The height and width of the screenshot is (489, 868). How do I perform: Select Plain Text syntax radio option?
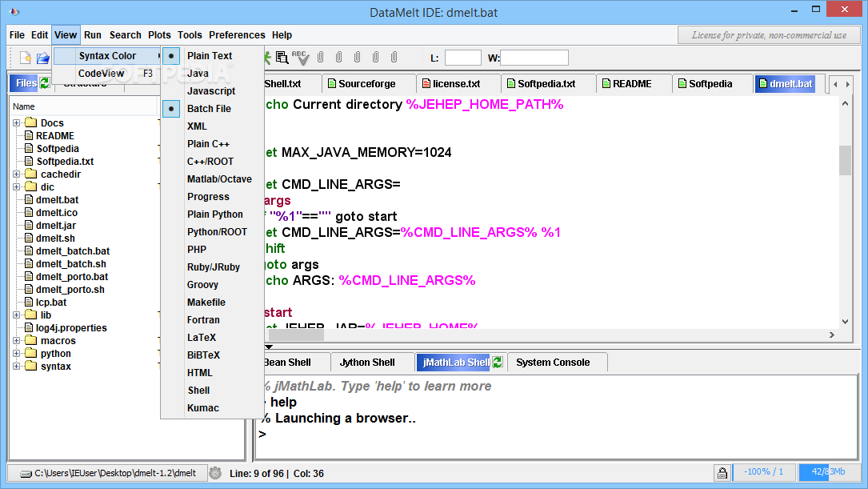tap(171, 56)
